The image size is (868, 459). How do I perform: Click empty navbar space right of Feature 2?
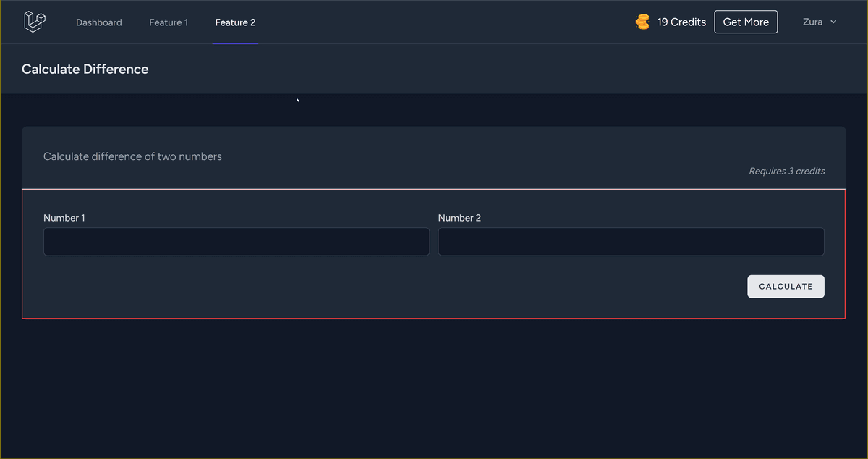(434, 22)
